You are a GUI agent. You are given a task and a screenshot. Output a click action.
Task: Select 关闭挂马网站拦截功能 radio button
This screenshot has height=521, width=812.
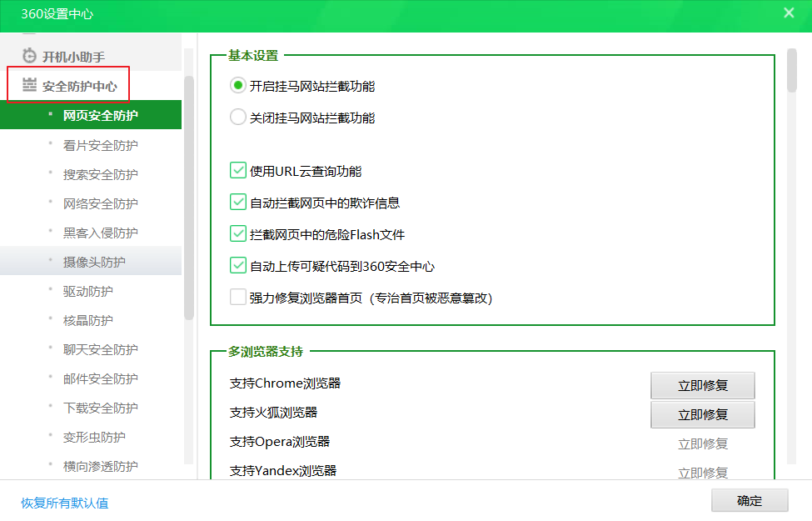[x=237, y=118]
